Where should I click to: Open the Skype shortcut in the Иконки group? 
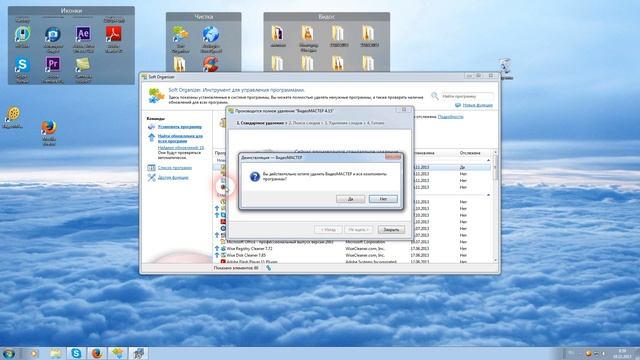[x=22, y=64]
